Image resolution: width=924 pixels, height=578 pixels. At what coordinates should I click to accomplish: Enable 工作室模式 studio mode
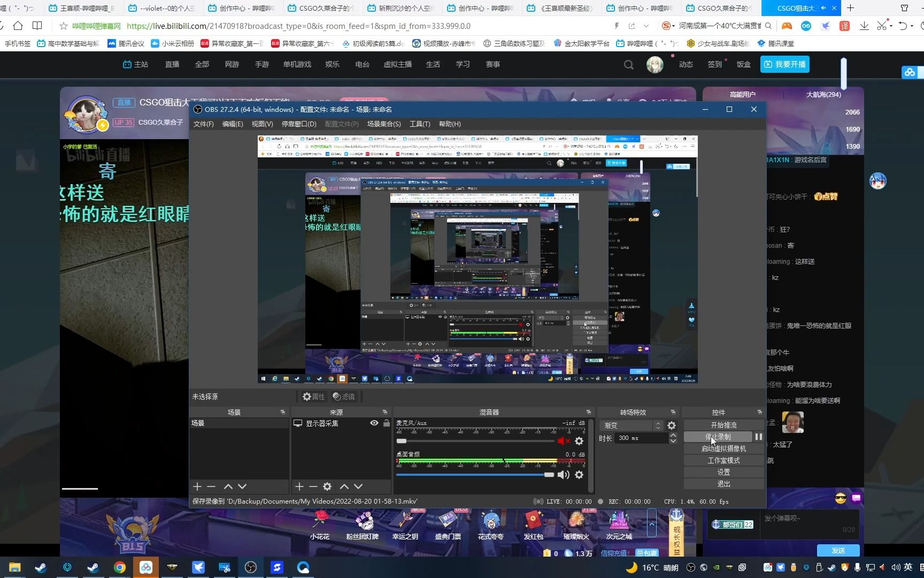coord(723,460)
